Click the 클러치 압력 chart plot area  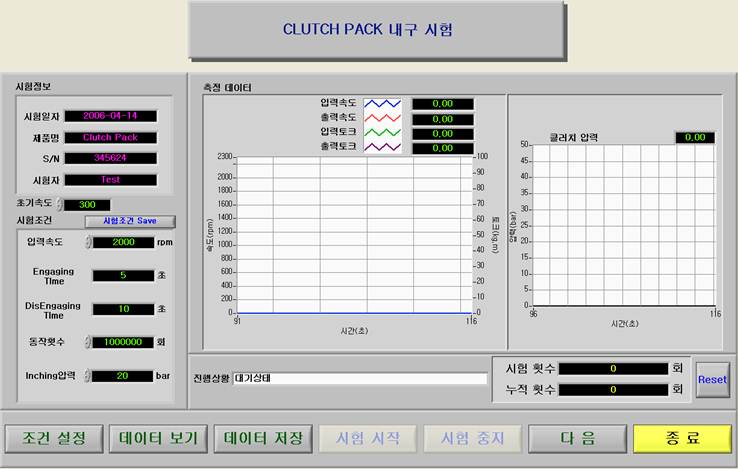click(624, 225)
